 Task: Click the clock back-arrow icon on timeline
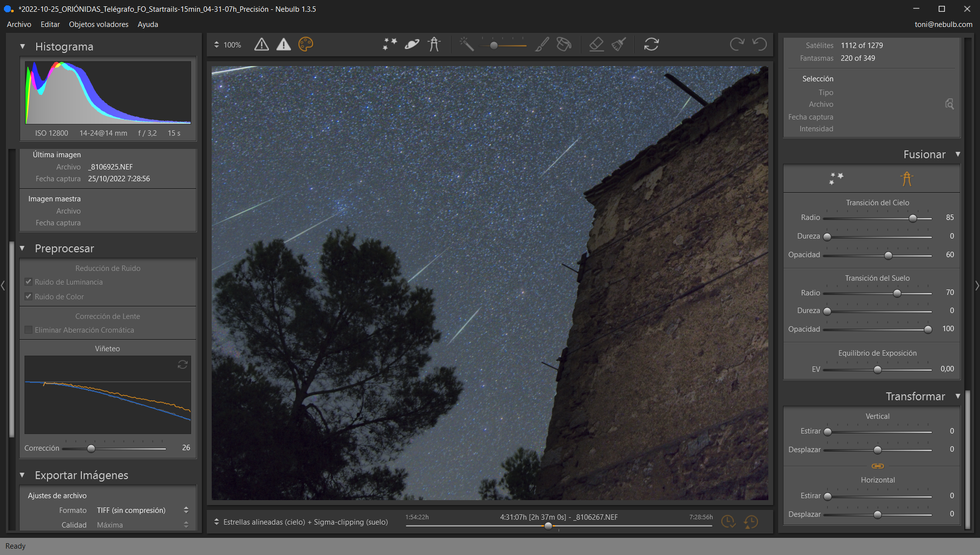coord(751,522)
